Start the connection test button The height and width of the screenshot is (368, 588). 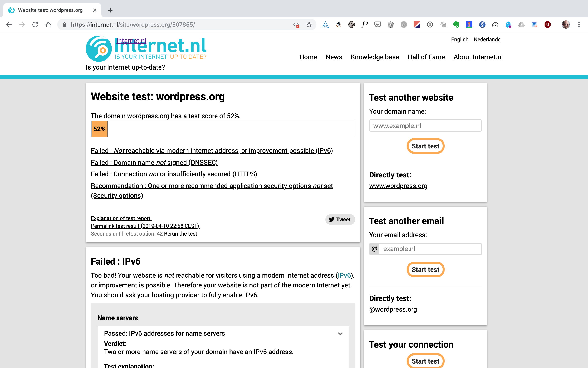(x=425, y=361)
